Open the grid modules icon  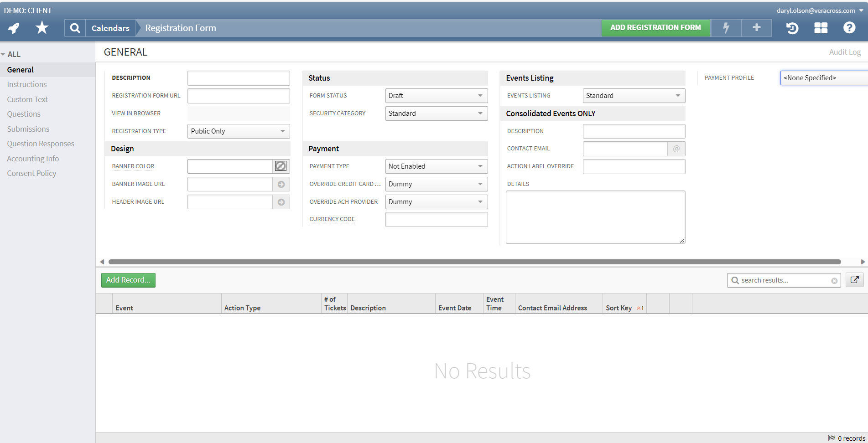(821, 28)
